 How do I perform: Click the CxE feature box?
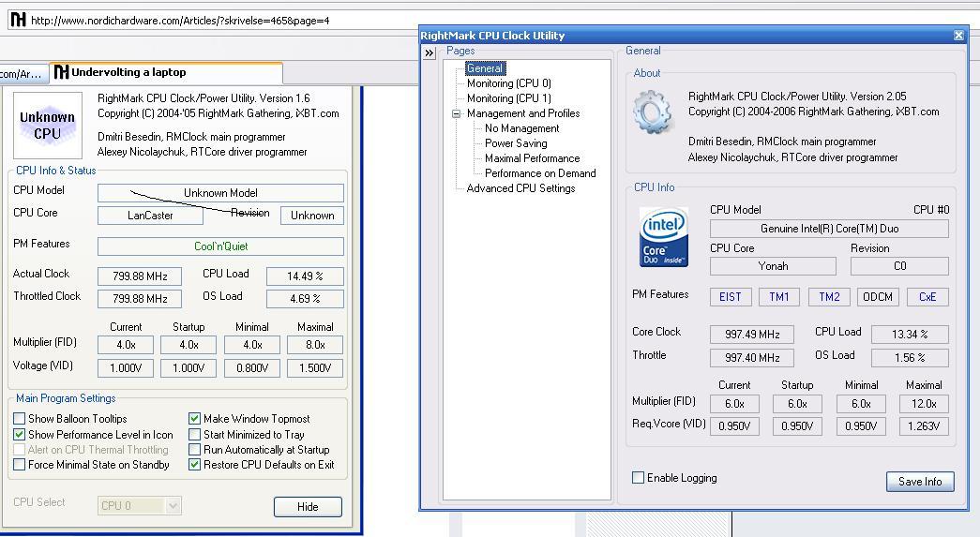(927, 297)
